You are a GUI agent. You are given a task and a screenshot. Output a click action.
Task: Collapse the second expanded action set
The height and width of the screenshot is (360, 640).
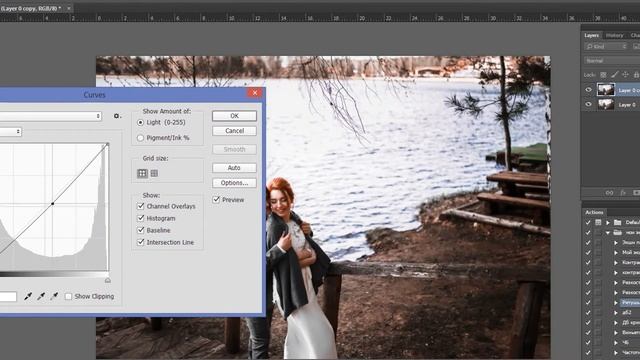click(x=608, y=233)
